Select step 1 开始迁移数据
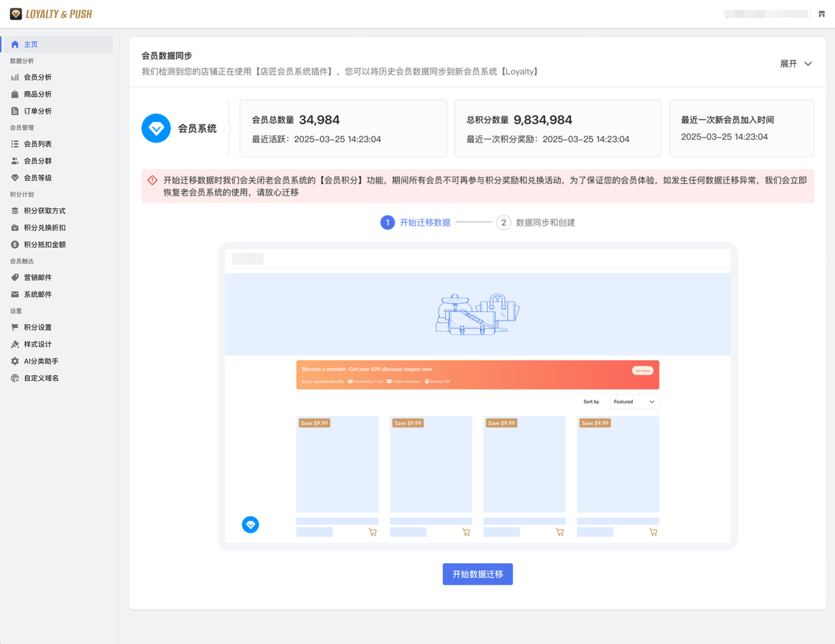The width and height of the screenshot is (835, 644). [x=416, y=222]
